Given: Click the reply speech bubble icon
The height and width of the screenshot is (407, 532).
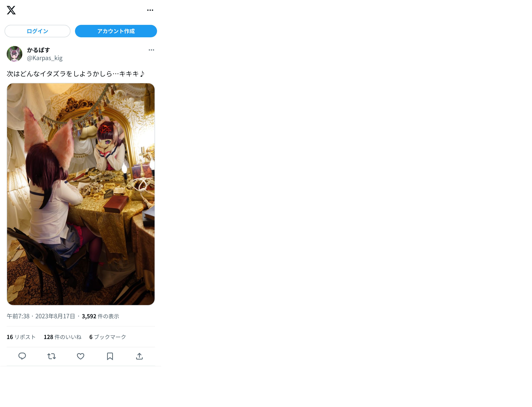Looking at the screenshot, I should point(22,356).
